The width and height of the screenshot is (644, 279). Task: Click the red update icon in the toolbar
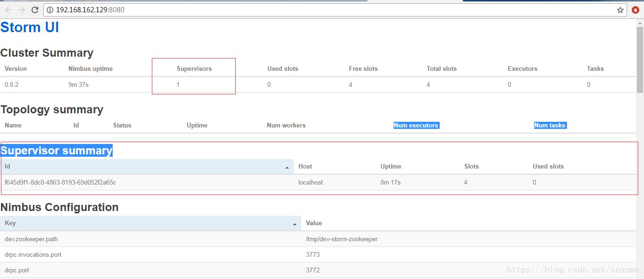(x=636, y=10)
